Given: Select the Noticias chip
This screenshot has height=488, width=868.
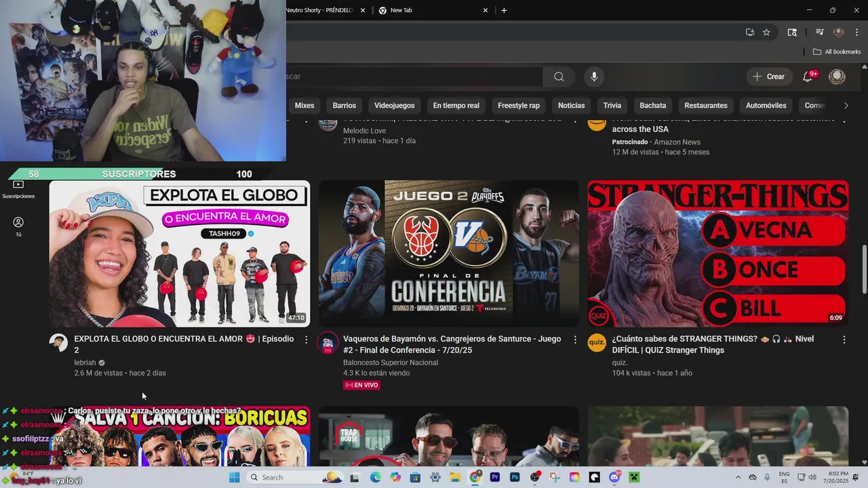Looking at the screenshot, I should (x=572, y=105).
